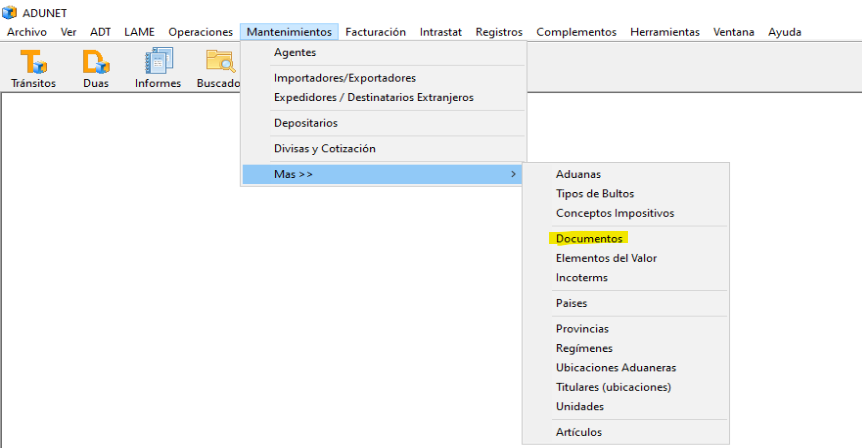This screenshot has height=448, width=862.
Task: Click the ADUNET application icon in title bar
Action: 10,12
